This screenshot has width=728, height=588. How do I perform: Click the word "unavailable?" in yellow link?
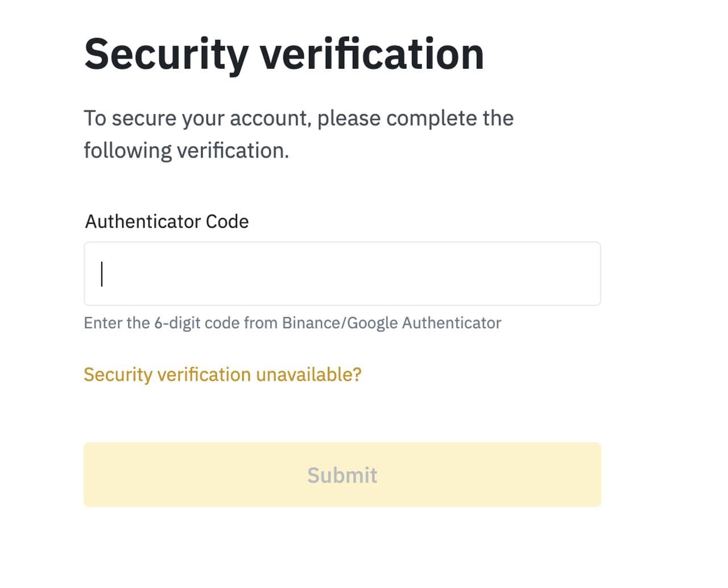309,375
